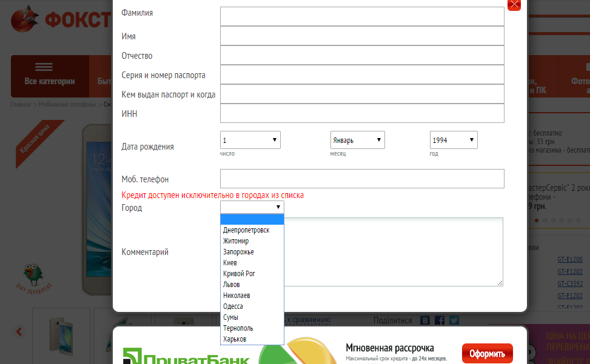Screen dimensions: 590x364
Task: Share via the VK icon
Action: click(x=426, y=320)
